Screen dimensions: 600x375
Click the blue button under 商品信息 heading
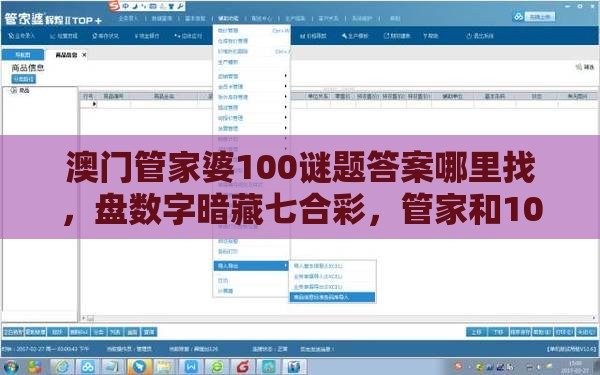pos(24,79)
